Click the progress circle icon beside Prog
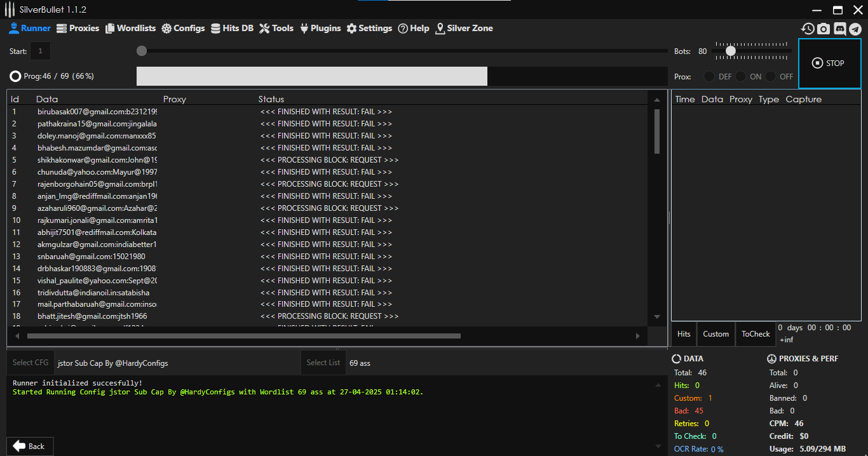The image size is (868, 456). click(15, 76)
